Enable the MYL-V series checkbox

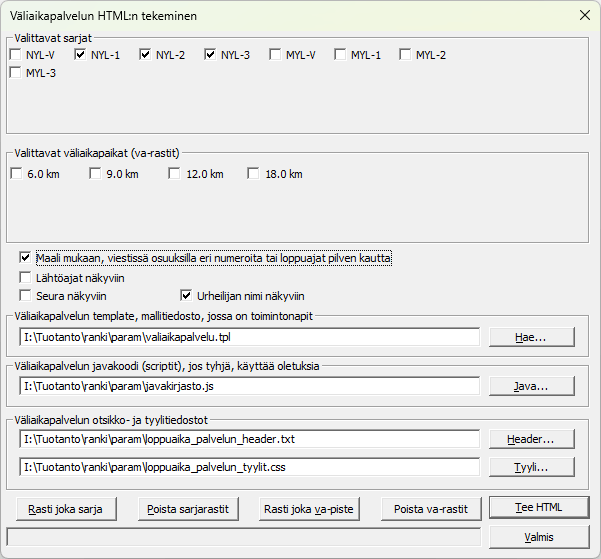point(276,55)
